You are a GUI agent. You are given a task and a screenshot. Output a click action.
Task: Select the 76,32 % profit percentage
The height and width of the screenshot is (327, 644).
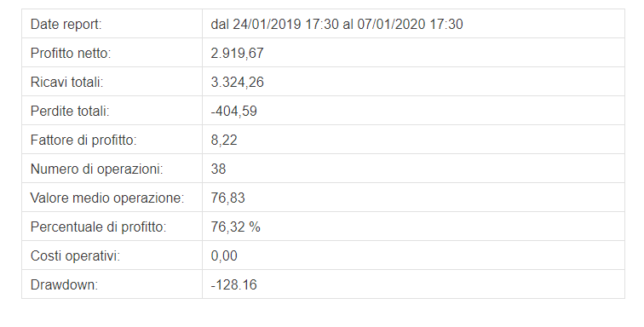pos(235,227)
